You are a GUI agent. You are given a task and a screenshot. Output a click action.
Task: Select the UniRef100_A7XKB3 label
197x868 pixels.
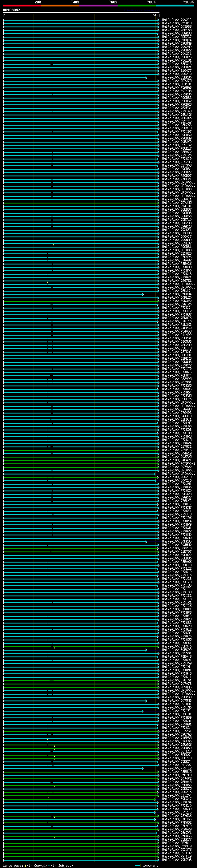177,267
